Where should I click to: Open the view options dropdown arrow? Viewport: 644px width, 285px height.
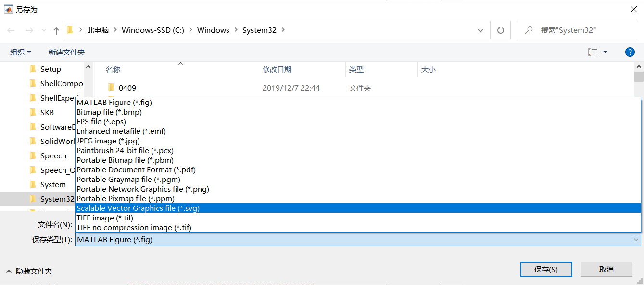(x=605, y=52)
